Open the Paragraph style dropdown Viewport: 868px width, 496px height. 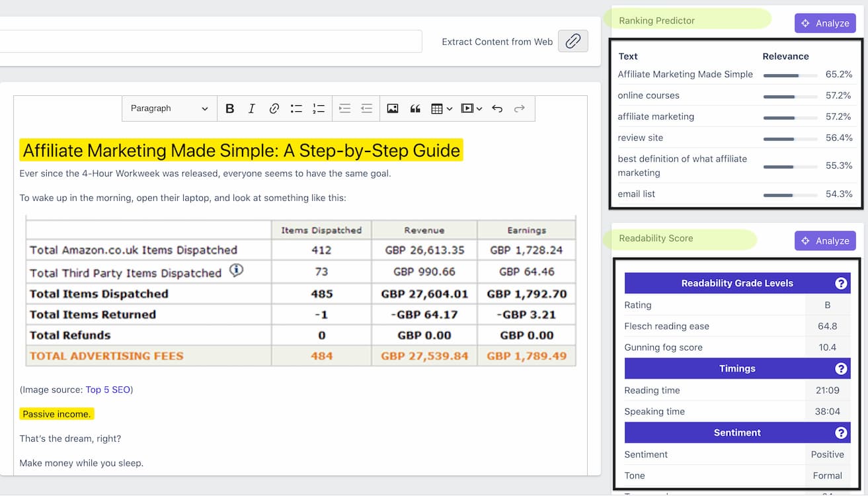(169, 108)
